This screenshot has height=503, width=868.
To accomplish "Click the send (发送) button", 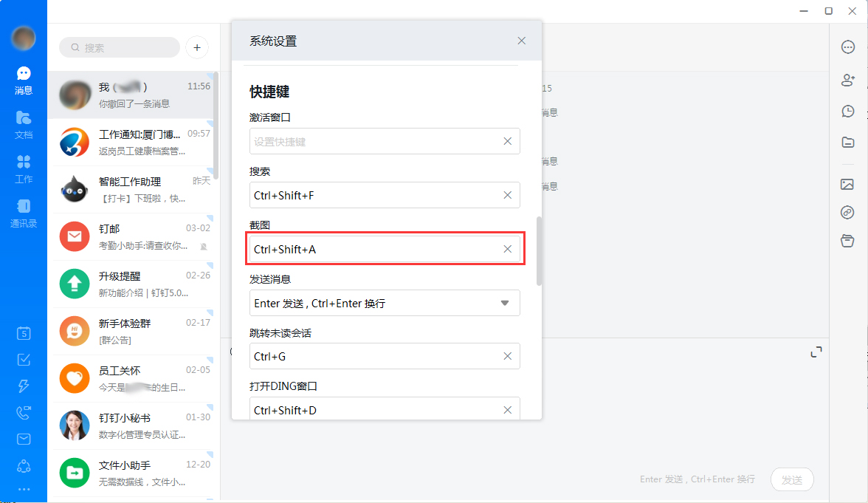I will click(792, 479).
